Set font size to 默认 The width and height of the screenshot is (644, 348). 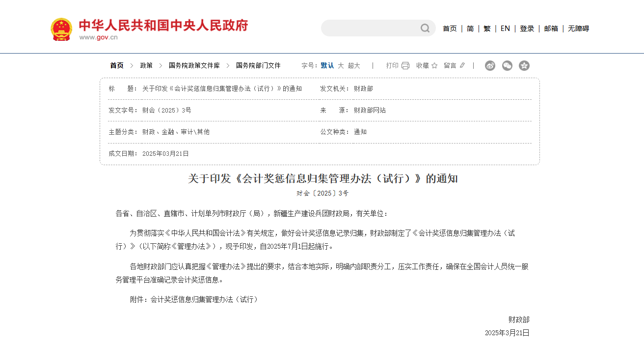pos(327,65)
